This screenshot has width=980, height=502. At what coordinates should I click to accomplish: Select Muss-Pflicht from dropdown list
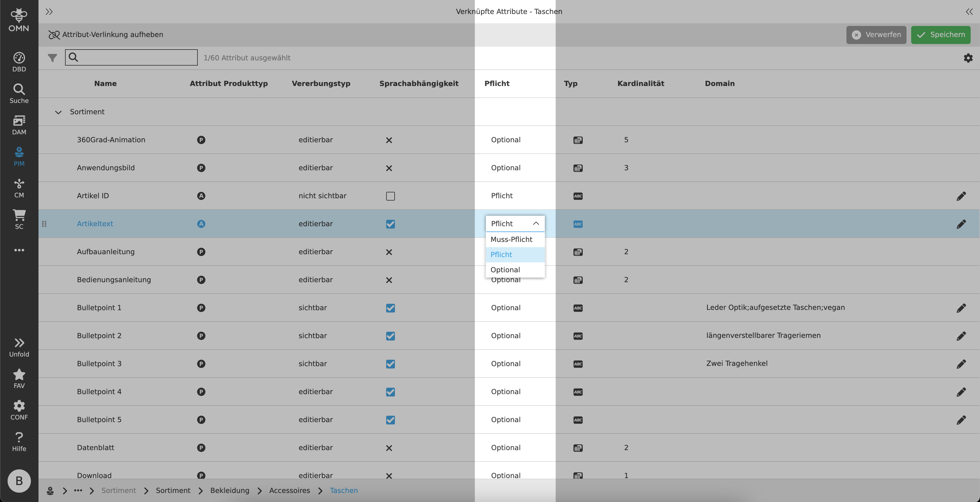point(511,240)
